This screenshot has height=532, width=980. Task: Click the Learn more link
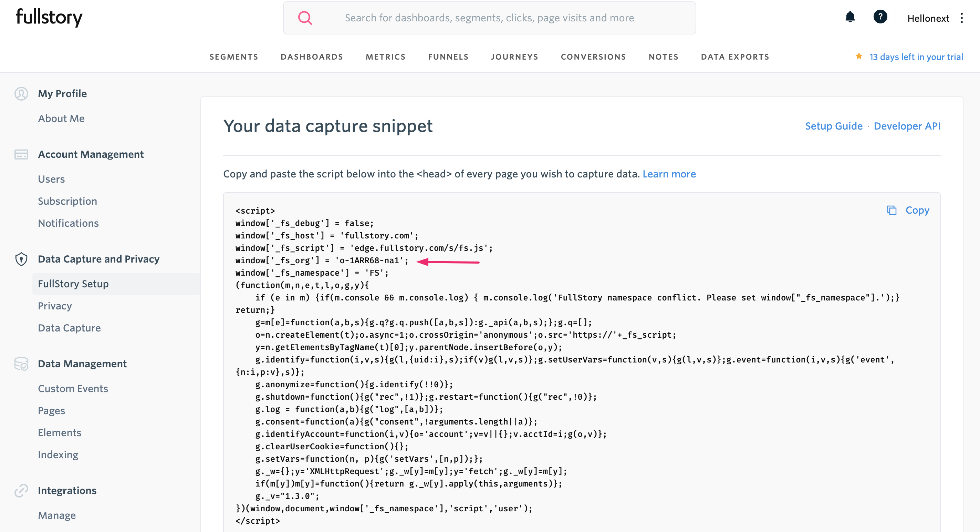coord(669,174)
